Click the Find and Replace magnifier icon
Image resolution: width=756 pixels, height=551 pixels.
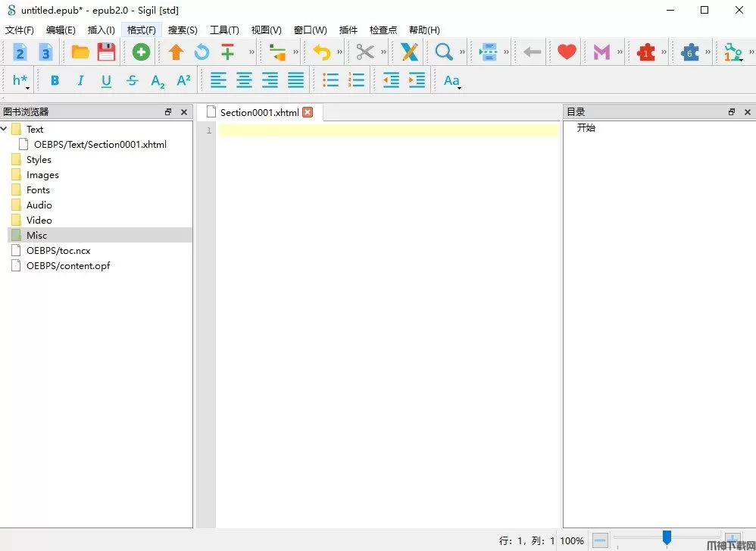coord(444,52)
